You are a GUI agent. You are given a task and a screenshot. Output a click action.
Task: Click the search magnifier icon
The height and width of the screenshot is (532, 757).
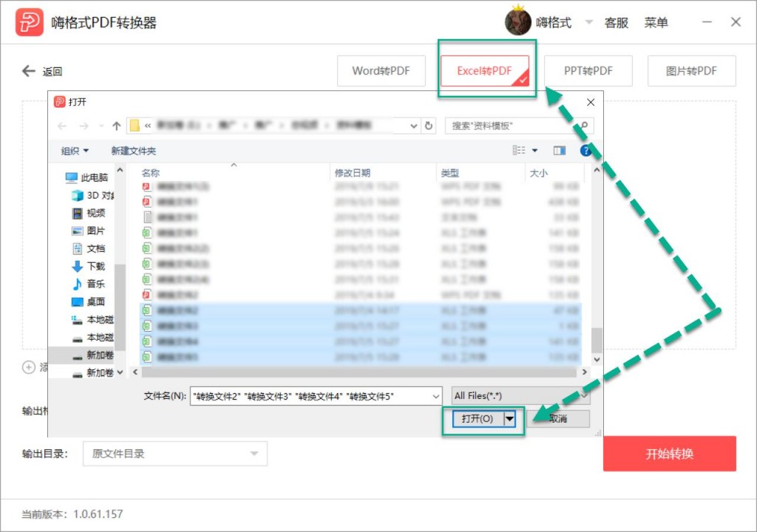584,126
